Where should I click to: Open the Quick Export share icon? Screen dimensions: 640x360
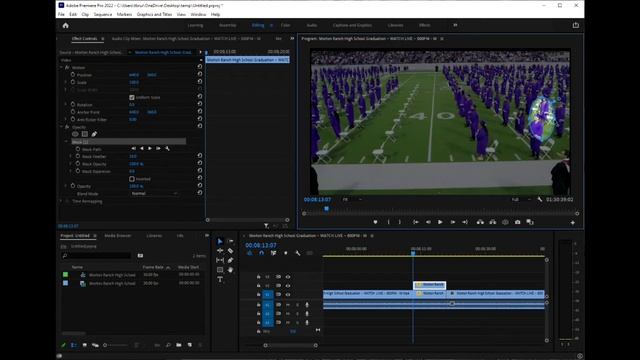(x=576, y=25)
